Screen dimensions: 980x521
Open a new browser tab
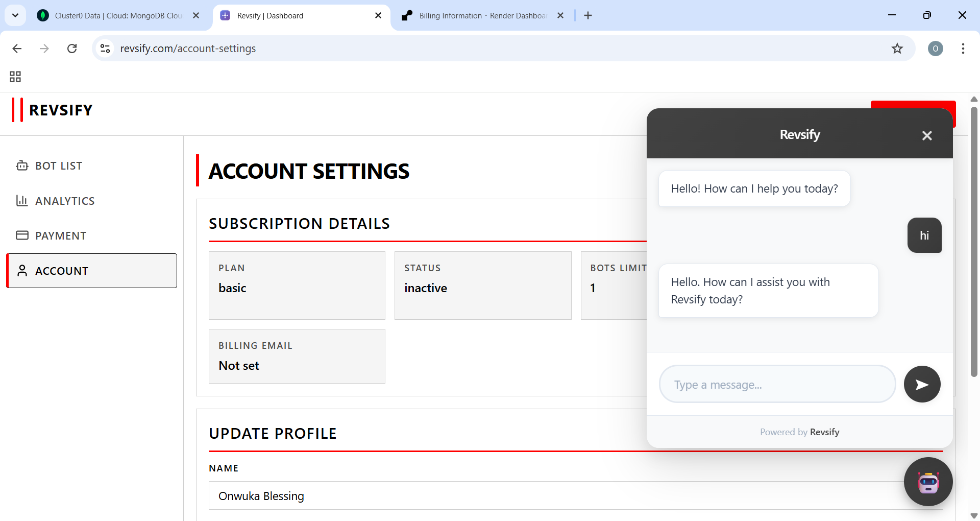pos(588,15)
